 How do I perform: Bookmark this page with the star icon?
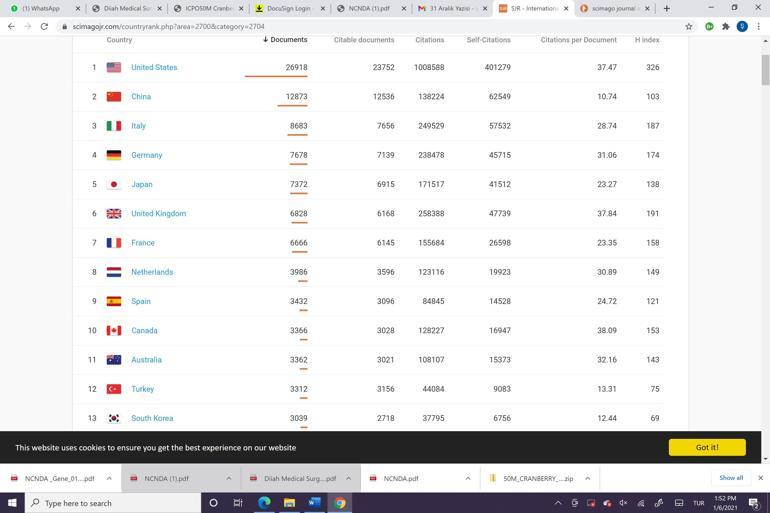(689, 26)
